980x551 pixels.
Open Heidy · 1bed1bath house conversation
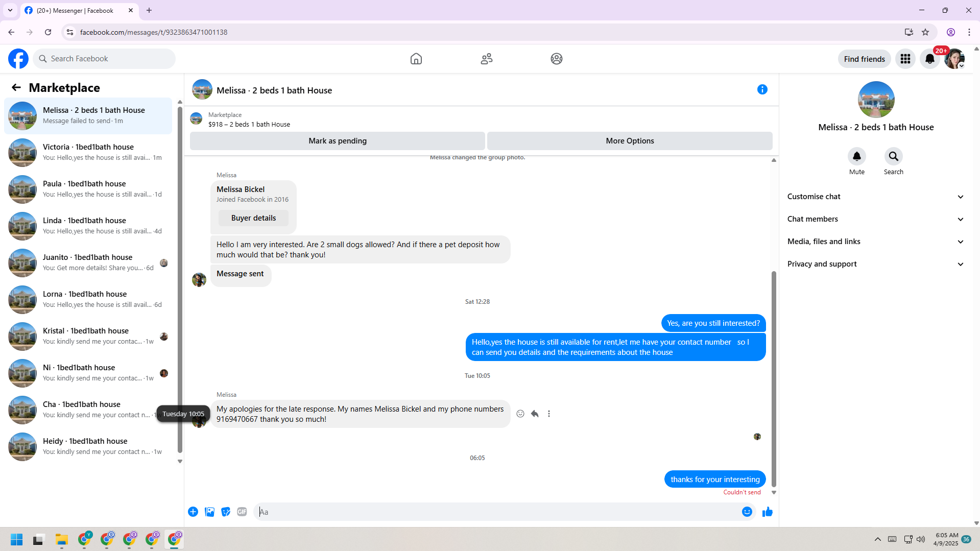point(88,447)
